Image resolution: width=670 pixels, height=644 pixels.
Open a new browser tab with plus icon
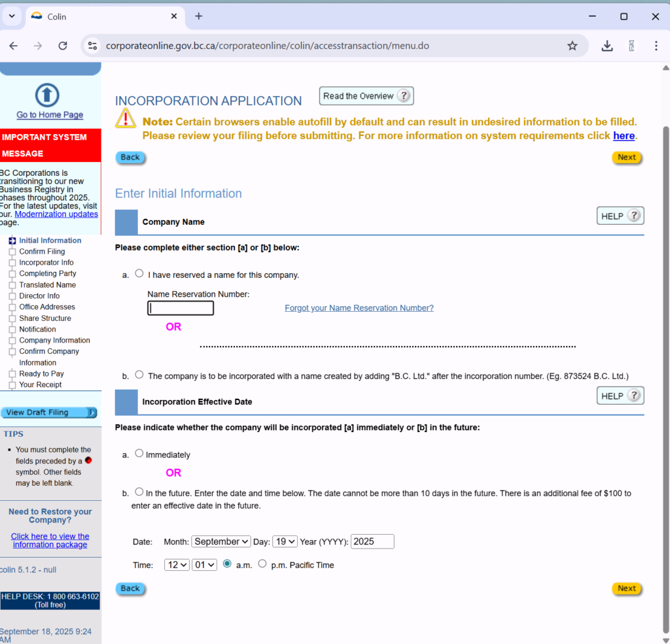click(199, 16)
